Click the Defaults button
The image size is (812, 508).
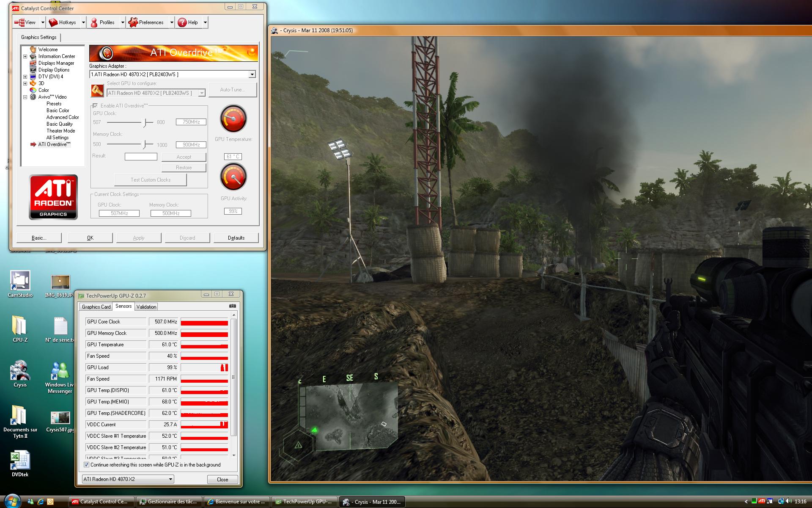point(236,238)
